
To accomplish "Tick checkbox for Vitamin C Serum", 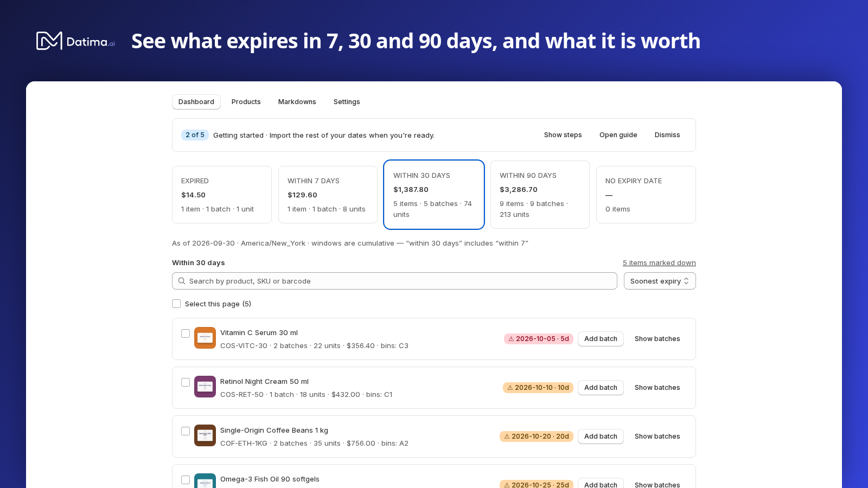I will (186, 333).
